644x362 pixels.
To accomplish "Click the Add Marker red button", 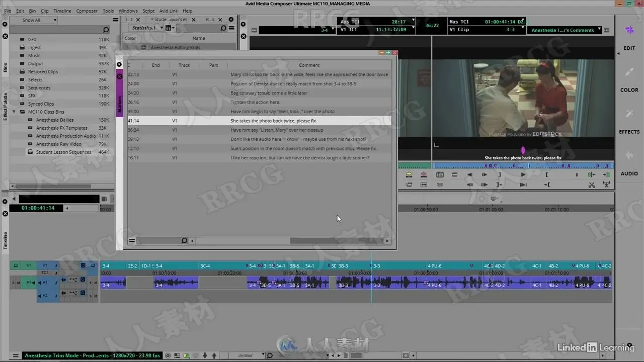I will tap(577, 174).
